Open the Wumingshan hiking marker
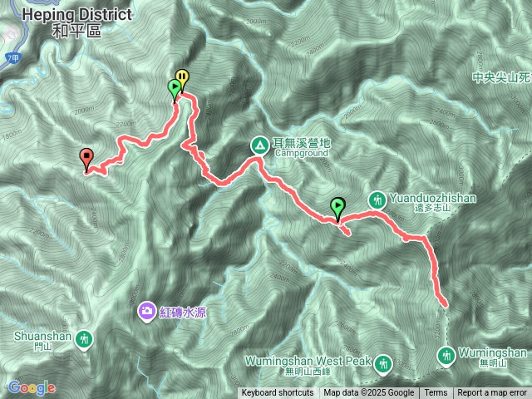Screen dimensions: 532x399 446,357
